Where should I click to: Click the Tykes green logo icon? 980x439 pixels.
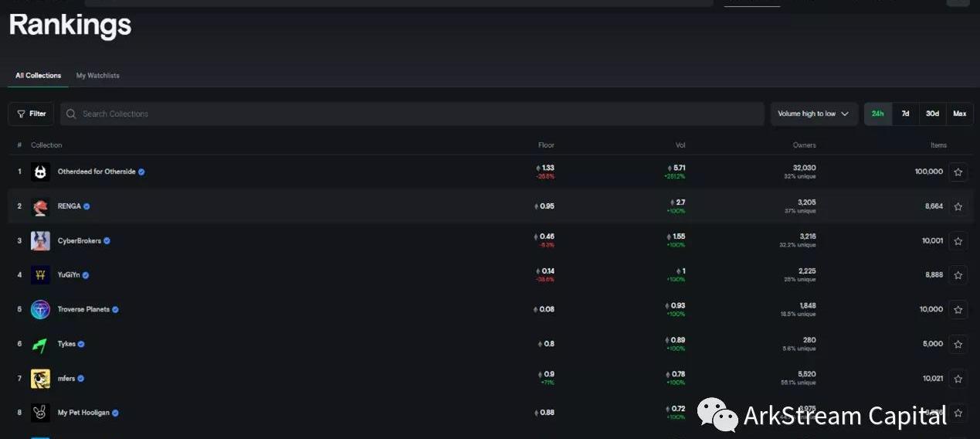pyautogui.click(x=40, y=344)
